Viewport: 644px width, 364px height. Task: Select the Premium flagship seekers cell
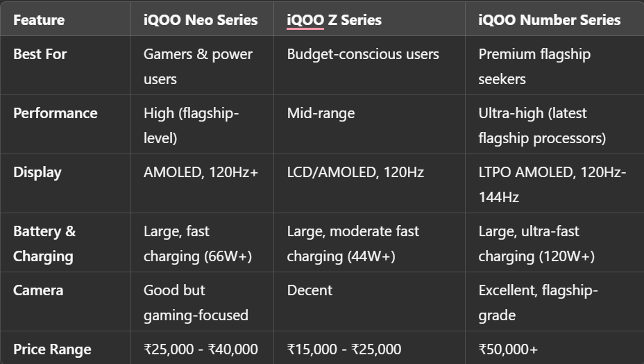[534, 66]
